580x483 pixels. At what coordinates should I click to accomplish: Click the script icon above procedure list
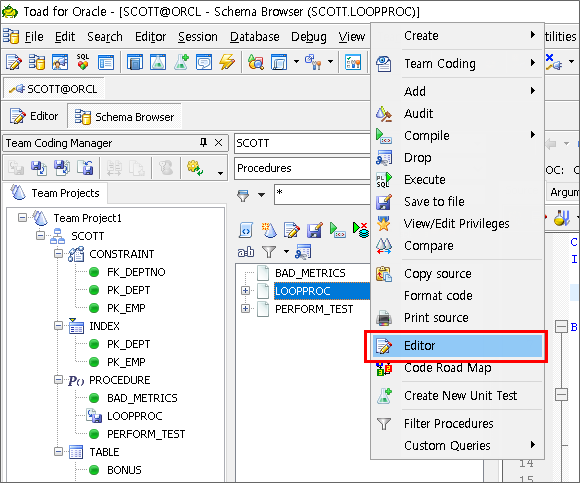click(x=246, y=230)
